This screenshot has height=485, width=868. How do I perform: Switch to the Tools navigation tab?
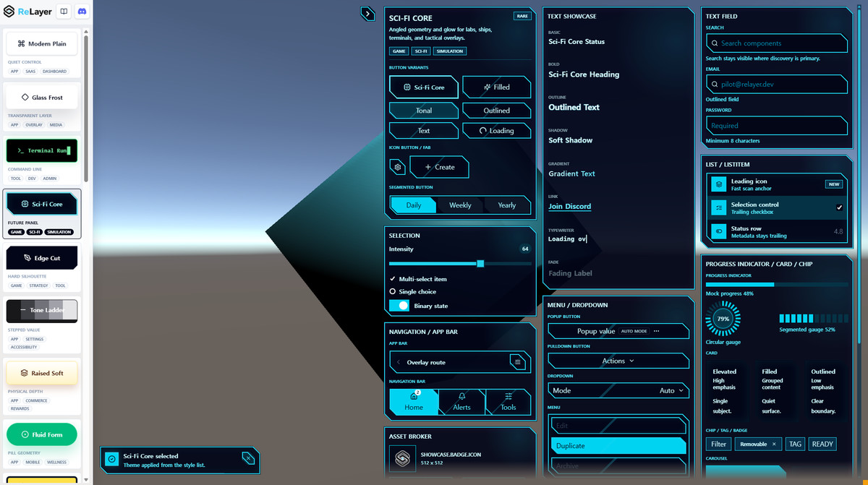509,402
